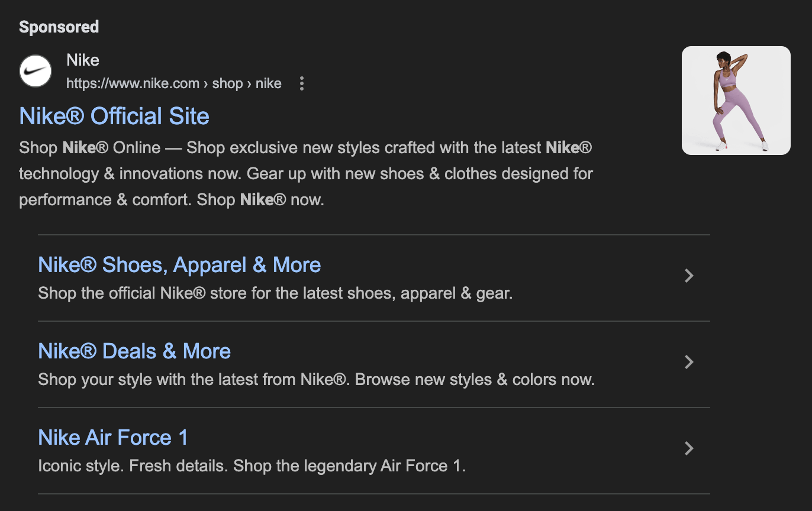Open the Nike® Official Site headline link
The width and height of the screenshot is (812, 511).
tap(114, 116)
